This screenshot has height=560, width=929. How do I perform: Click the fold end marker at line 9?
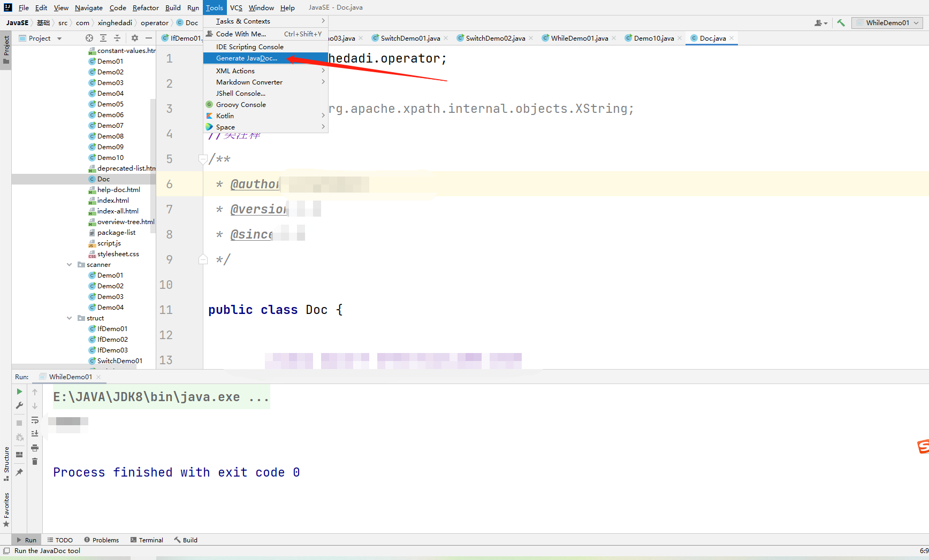[203, 259]
